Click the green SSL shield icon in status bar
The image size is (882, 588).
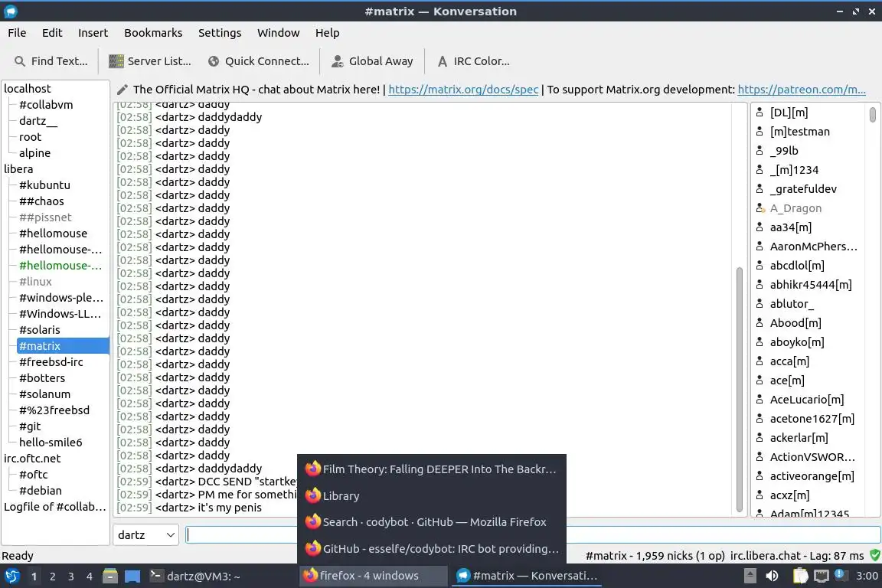pos(874,555)
